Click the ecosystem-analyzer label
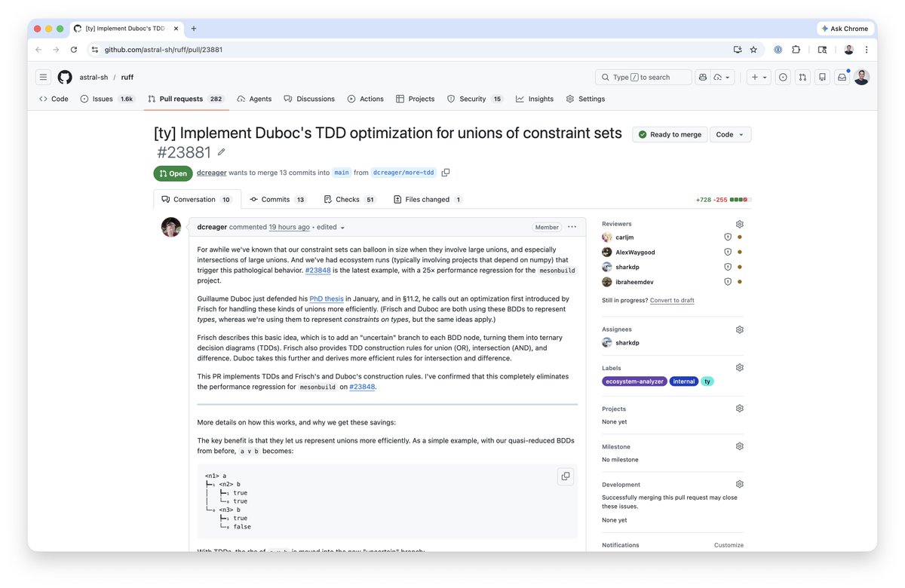905x588 pixels. pyautogui.click(x=635, y=381)
